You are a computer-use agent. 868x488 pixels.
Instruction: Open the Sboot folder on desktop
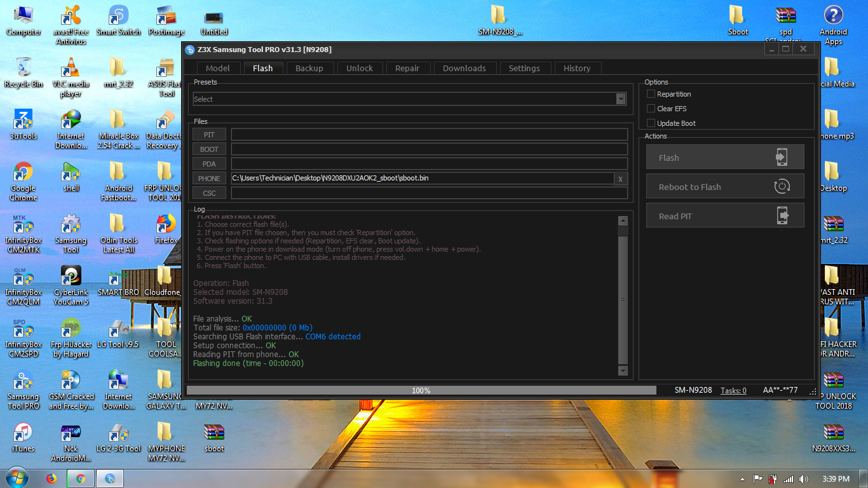(x=738, y=20)
